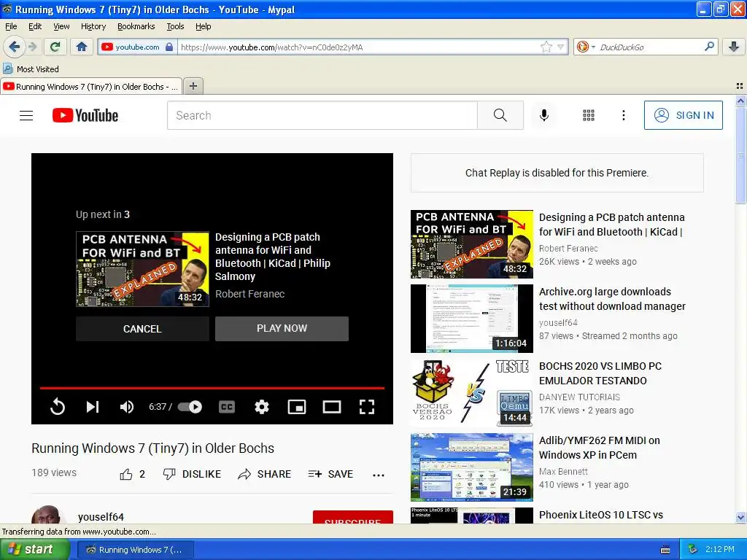Open Robert Feranec channel link in sidebar
This screenshot has width=747, height=560.
tap(568, 248)
